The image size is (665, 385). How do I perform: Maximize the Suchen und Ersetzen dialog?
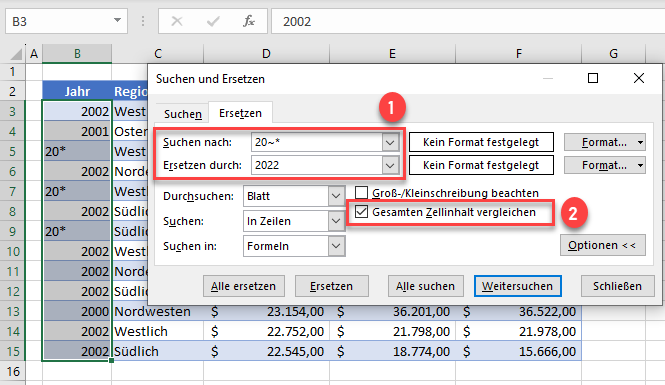coord(593,78)
